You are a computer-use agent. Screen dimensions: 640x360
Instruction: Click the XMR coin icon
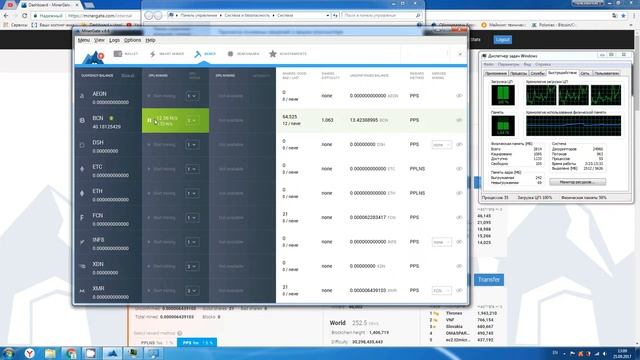pos(82,291)
